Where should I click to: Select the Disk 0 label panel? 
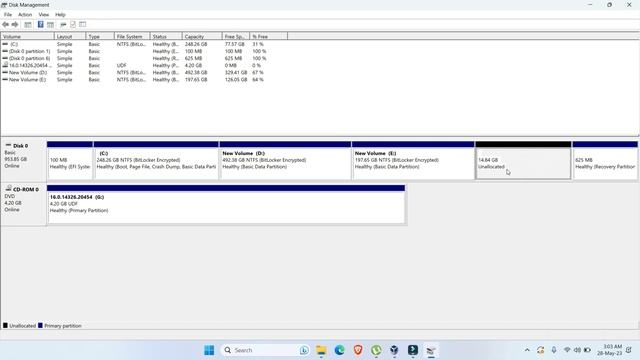(24, 160)
